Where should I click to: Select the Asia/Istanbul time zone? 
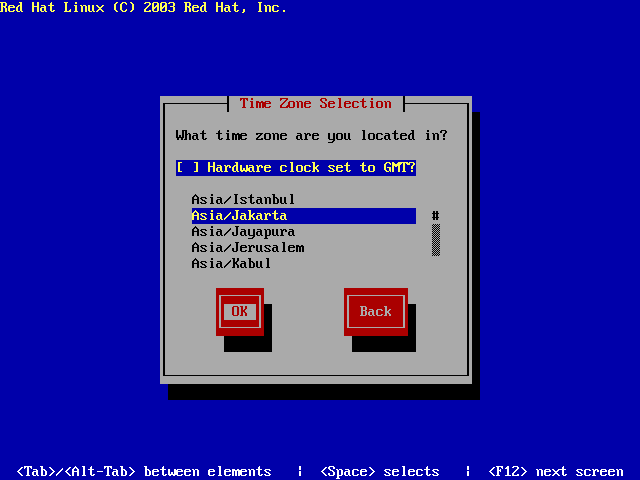tap(304, 200)
